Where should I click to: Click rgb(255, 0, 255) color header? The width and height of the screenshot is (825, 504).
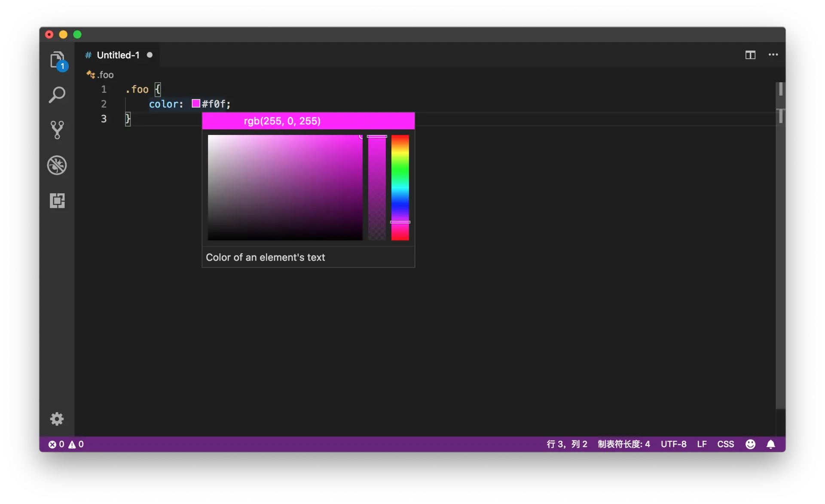(282, 121)
